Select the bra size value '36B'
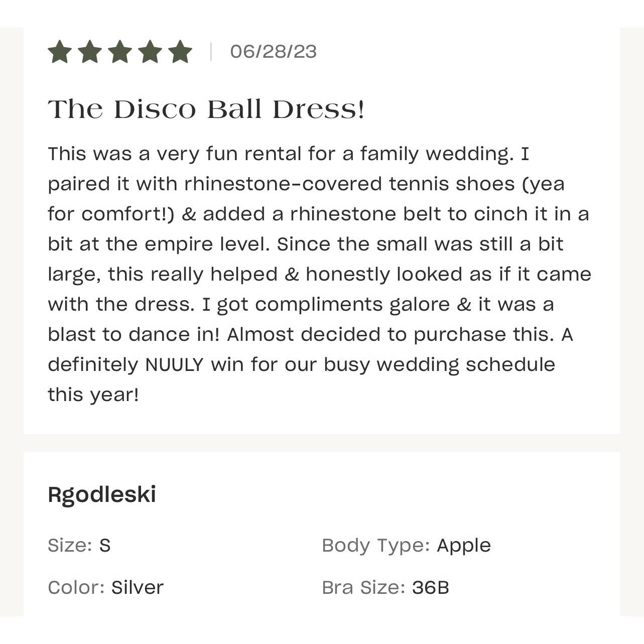Viewport: 644px width, 644px height. tap(431, 587)
